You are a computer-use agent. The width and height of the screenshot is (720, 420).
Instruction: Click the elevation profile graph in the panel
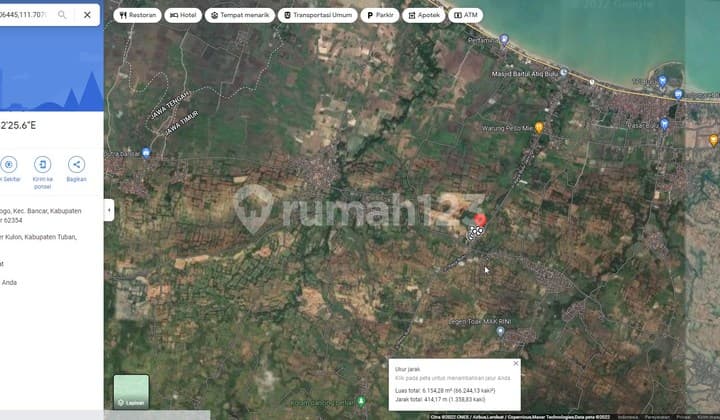pos(52,69)
